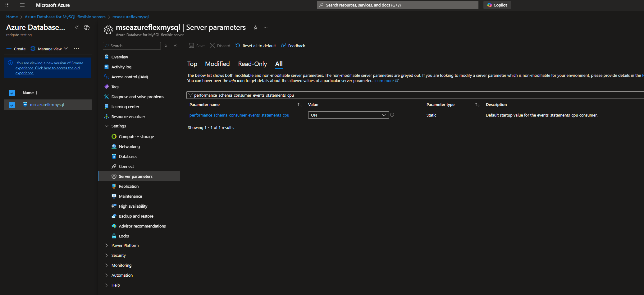Click the info icon beside the ON value
The height and width of the screenshot is (295, 644).
click(x=392, y=115)
